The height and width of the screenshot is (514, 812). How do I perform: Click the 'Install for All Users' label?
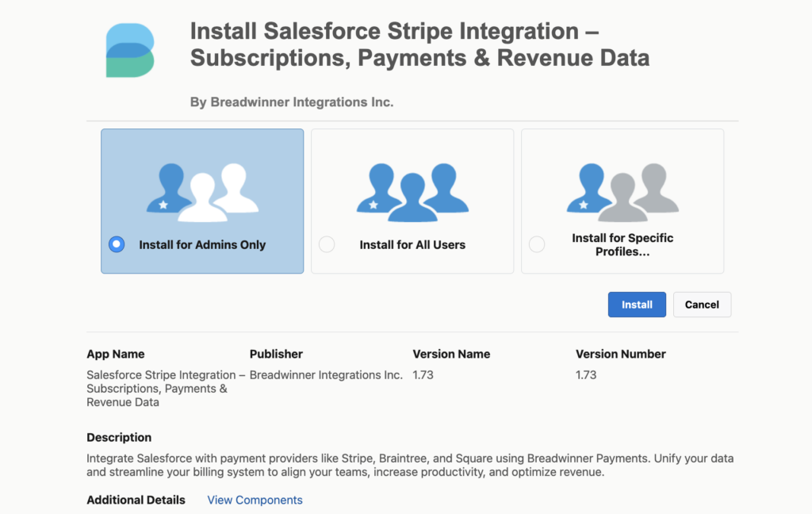pyautogui.click(x=412, y=244)
